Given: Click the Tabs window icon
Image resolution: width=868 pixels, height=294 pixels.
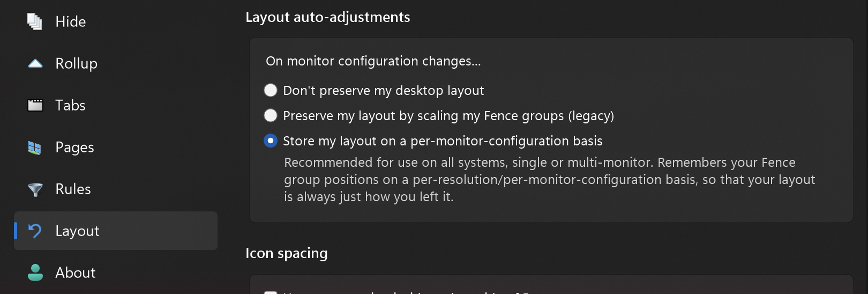Looking at the screenshot, I should point(35,105).
